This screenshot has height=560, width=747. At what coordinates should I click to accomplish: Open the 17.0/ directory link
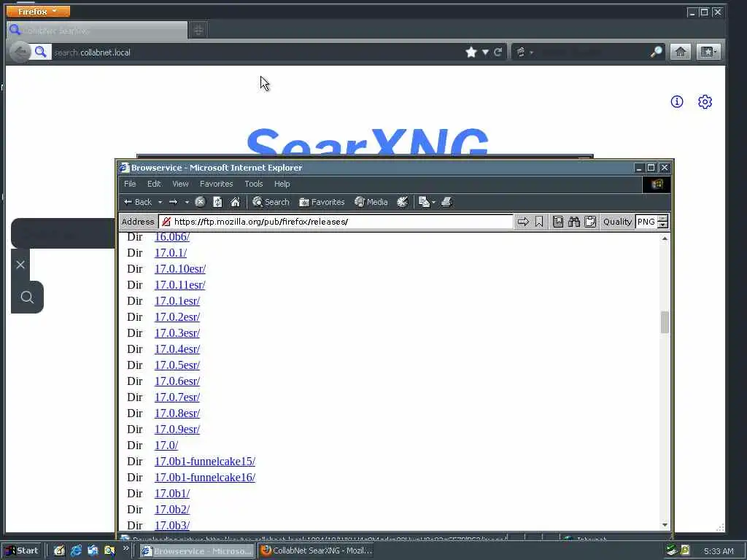(x=166, y=446)
